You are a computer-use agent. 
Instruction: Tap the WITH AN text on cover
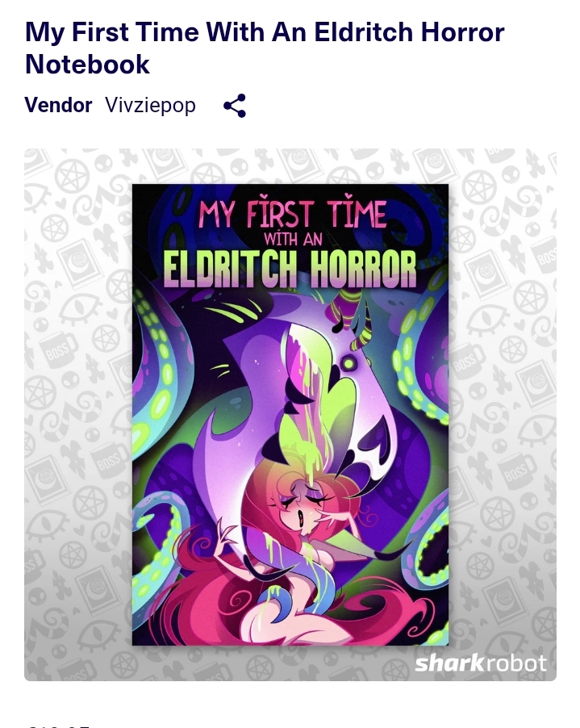tap(293, 239)
